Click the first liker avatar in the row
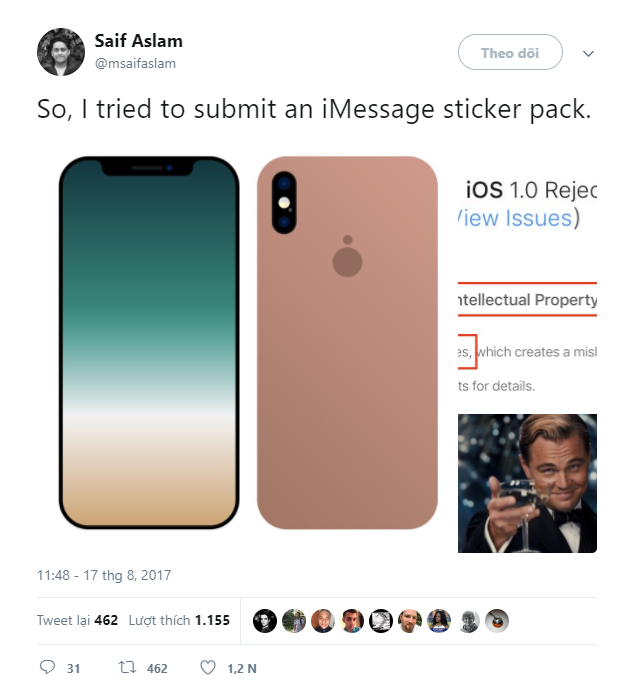Viewport: 633px width, 696px height. [264, 620]
